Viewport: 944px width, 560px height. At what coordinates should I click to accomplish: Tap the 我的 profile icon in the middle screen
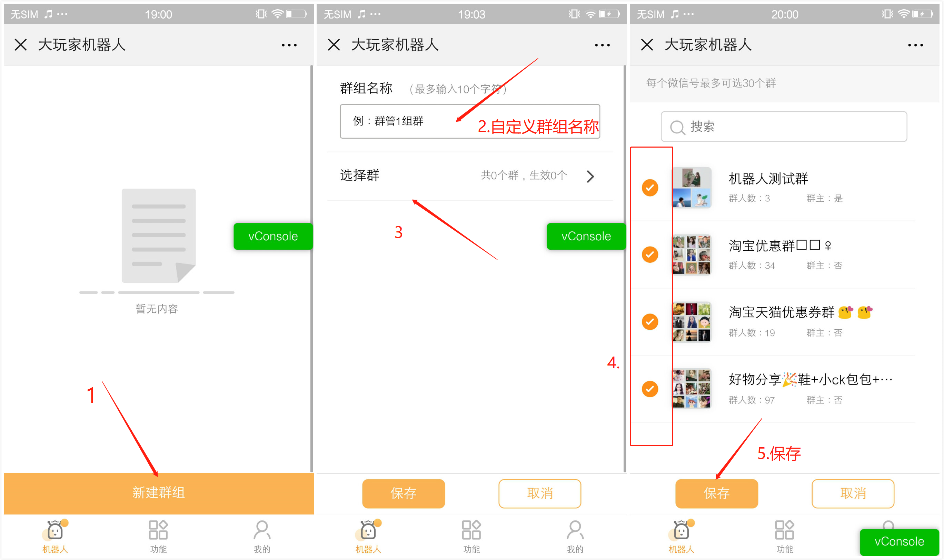pos(575,530)
